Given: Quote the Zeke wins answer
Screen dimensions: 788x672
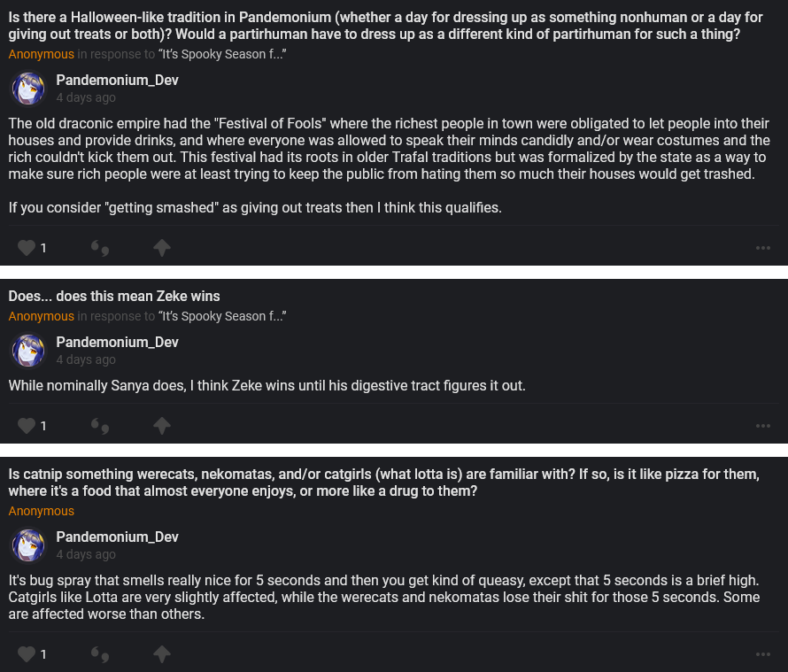Looking at the screenshot, I should coord(100,426).
